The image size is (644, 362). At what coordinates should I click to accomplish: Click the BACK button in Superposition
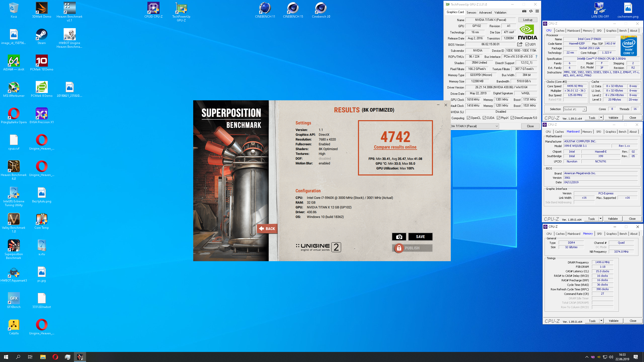pyautogui.click(x=267, y=229)
